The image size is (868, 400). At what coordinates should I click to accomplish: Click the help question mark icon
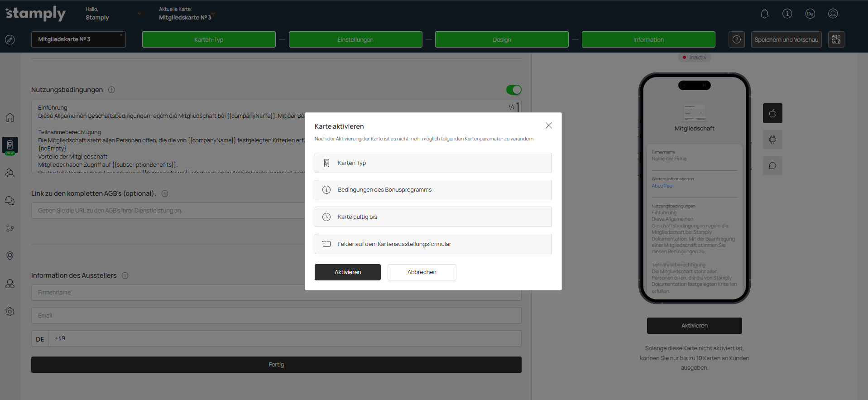[736, 39]
